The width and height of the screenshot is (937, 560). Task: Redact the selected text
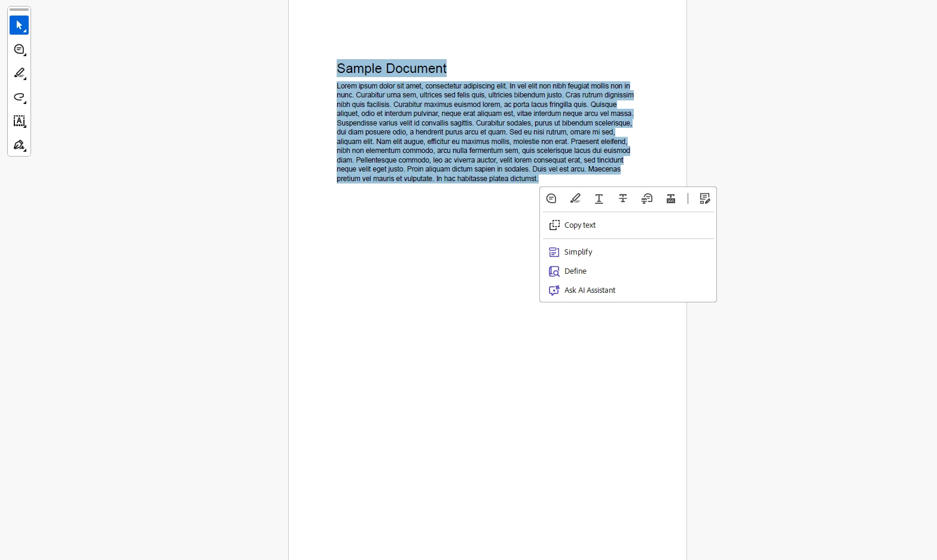(x=671, y=198)
